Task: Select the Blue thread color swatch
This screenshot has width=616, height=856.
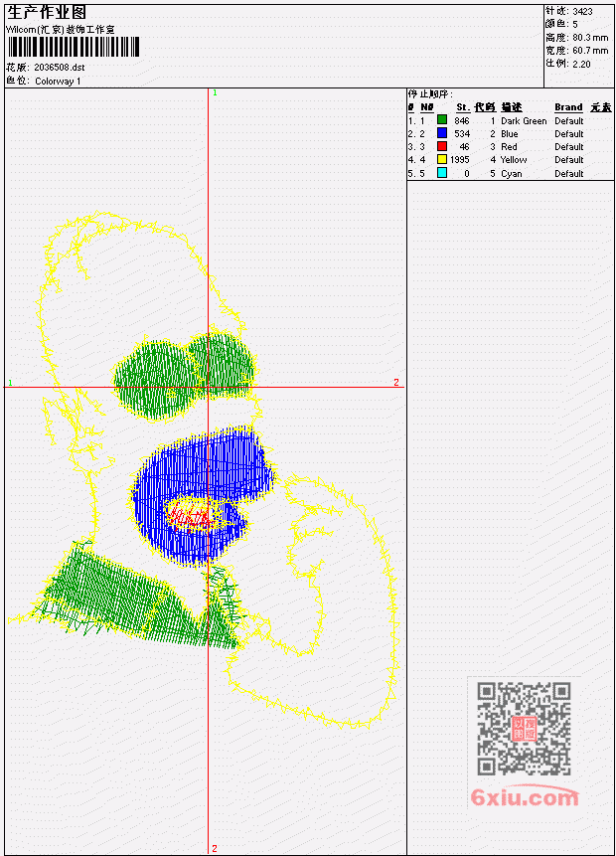Action: coord(442,133)
